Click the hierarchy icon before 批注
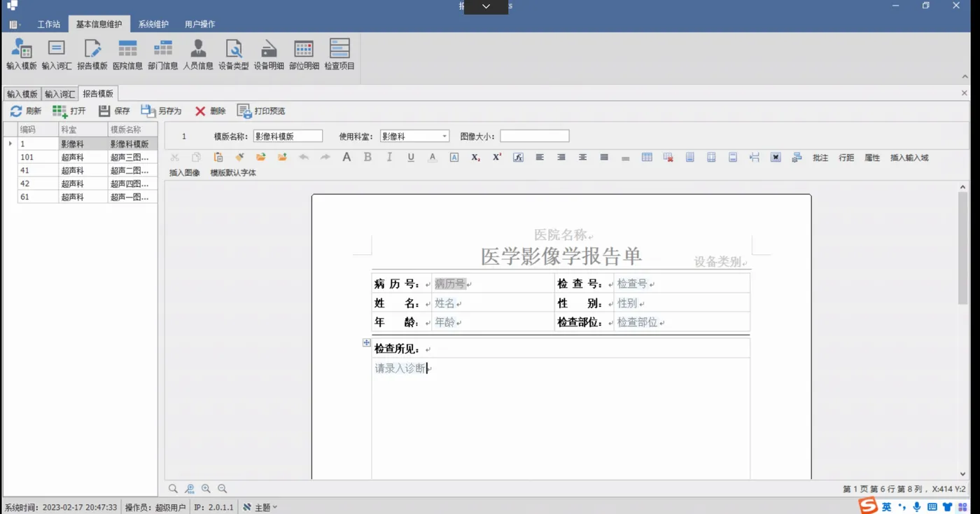The image size is (980, 514). click(797, 158)
